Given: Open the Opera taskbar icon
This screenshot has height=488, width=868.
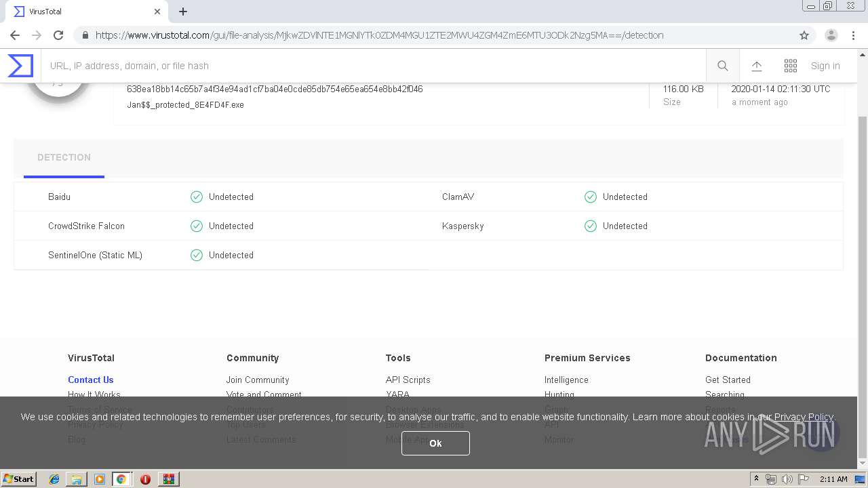Looking at the screenshot, I should pos(145,479).
